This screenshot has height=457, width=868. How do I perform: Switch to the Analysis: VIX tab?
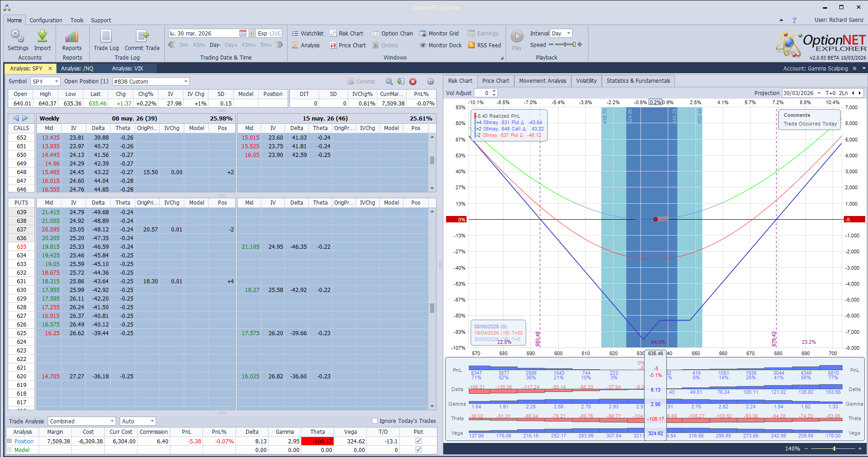tap(127, 68)
